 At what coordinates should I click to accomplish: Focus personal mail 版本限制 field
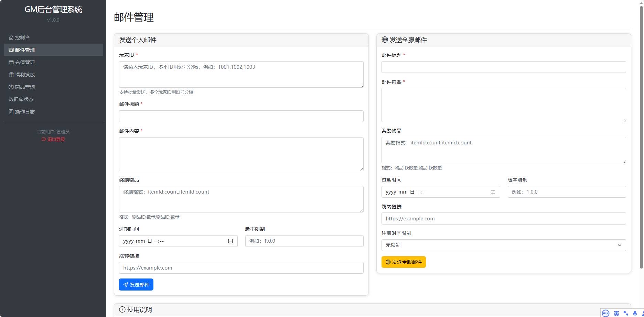click(x=304, y=241)
